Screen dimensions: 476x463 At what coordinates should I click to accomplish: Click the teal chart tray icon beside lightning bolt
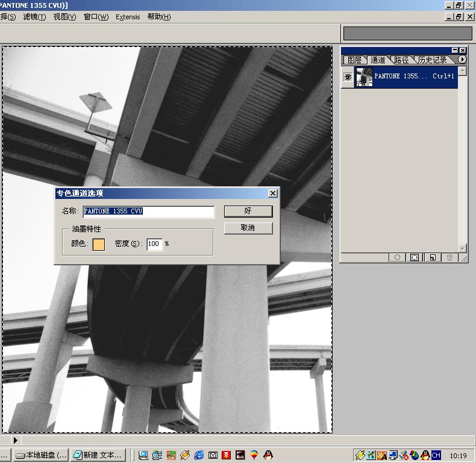point(371,455)
